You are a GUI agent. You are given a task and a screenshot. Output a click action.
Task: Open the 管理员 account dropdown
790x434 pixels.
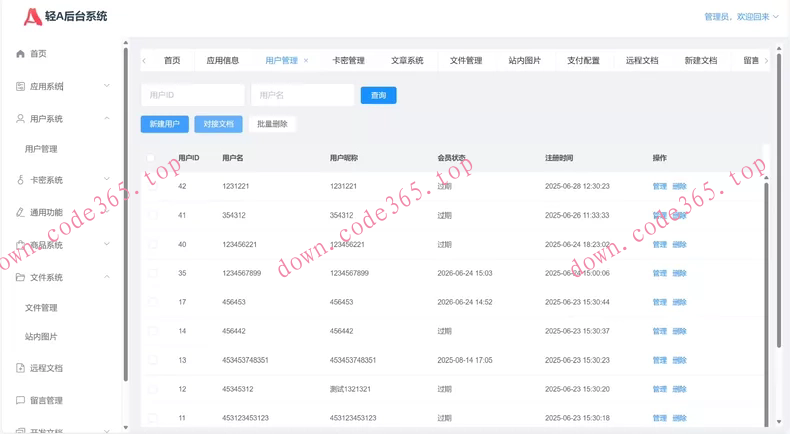[x=741, y=17]
